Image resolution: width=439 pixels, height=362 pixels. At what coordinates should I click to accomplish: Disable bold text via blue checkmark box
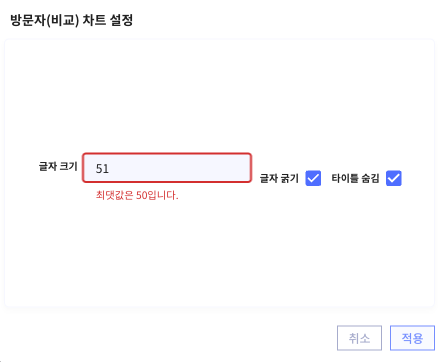tap(313, 178)
